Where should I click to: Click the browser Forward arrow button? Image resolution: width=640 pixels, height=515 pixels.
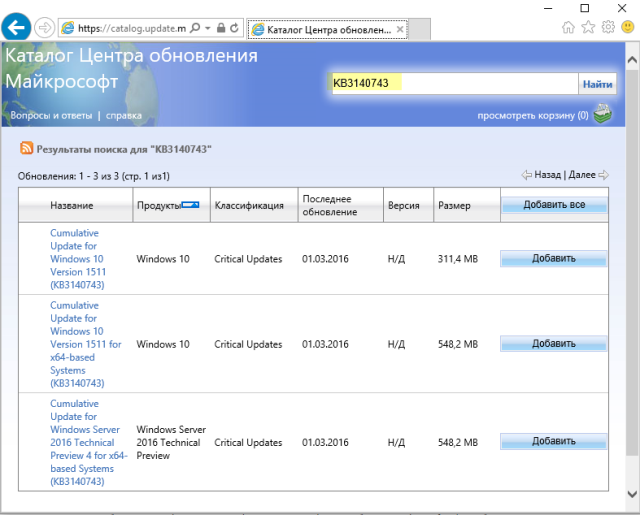coord(44,28)
